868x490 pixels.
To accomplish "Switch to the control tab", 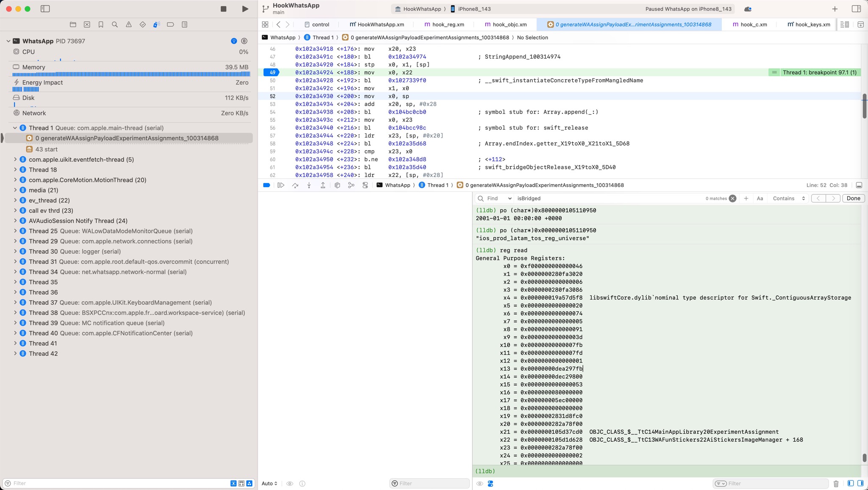I will click(x=317, y=25).
